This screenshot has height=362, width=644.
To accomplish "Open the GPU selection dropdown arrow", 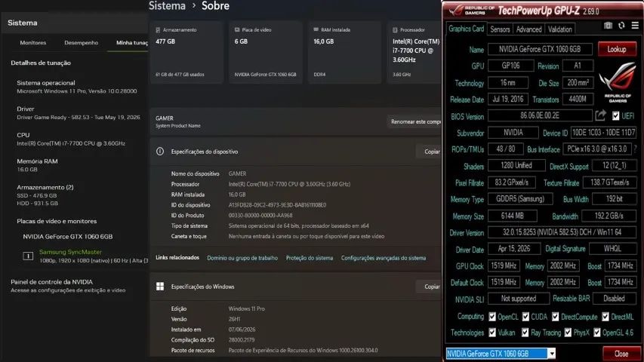I will 552,354.
